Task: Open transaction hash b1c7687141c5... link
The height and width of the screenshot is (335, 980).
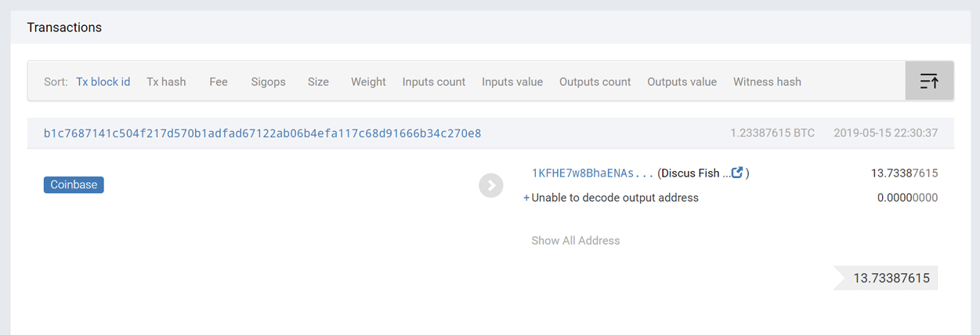Action: [262, 133]
